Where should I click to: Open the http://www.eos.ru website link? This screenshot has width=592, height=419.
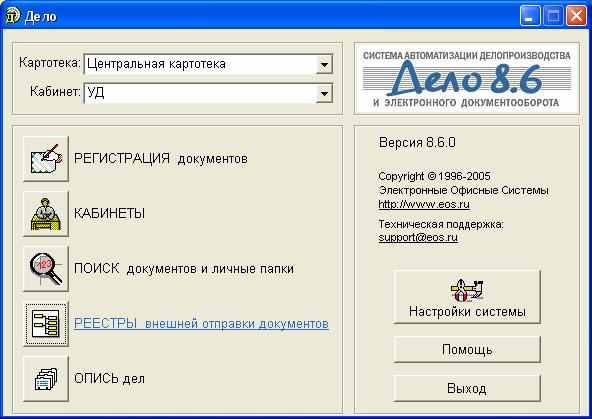pos(424,204)
